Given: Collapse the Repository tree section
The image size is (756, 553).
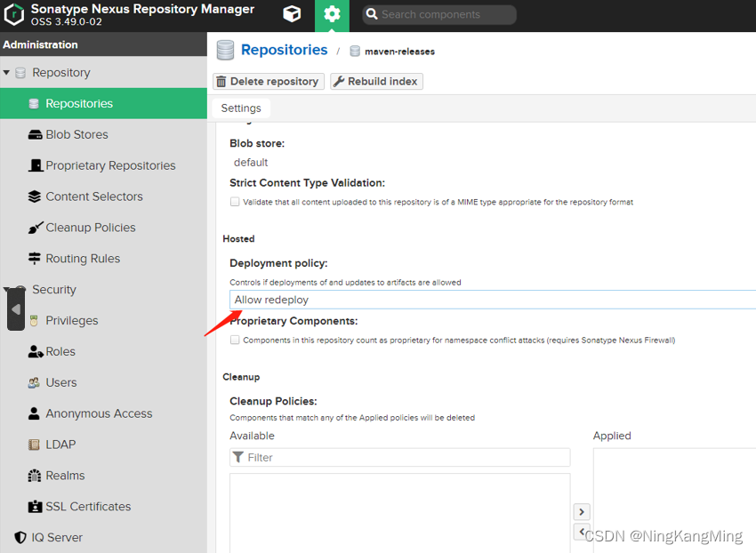Looking at the screenshot, I should point(6,73).
